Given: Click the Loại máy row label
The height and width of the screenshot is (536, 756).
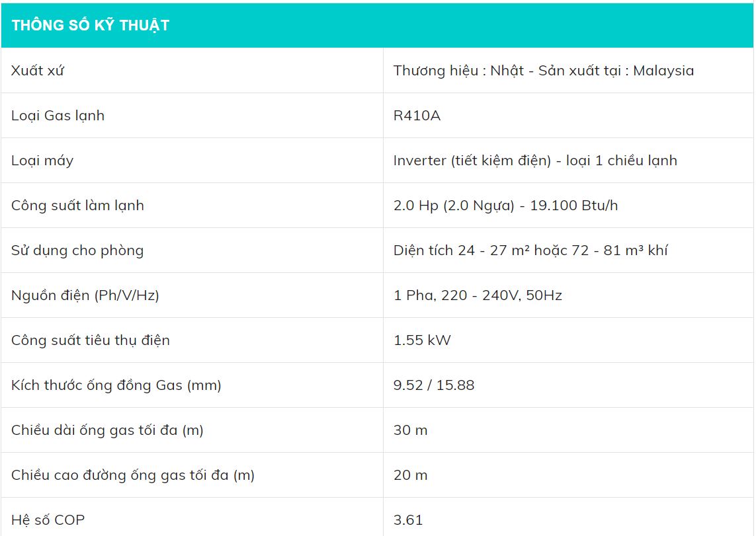Looking at the screenshot, I should (x=42, y=161).
